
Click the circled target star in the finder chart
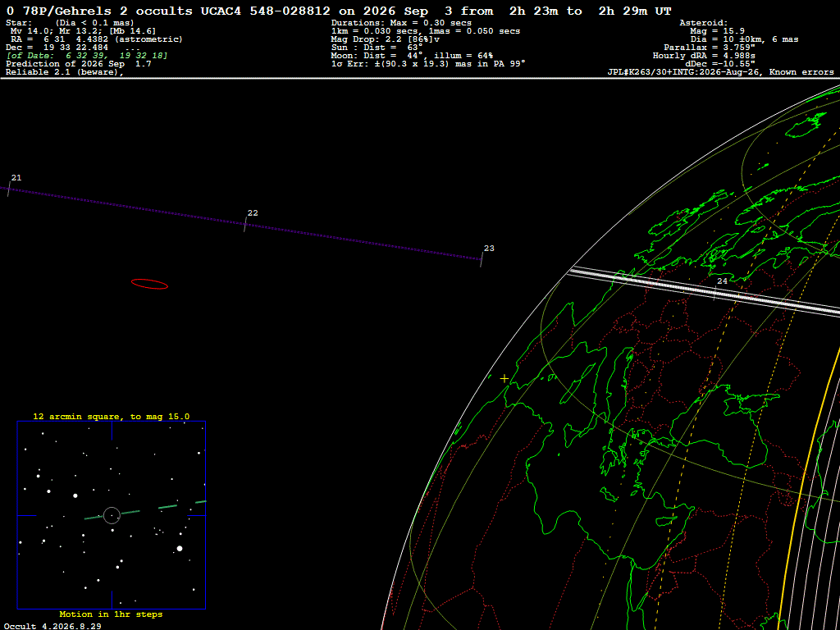tap(112, 515)
